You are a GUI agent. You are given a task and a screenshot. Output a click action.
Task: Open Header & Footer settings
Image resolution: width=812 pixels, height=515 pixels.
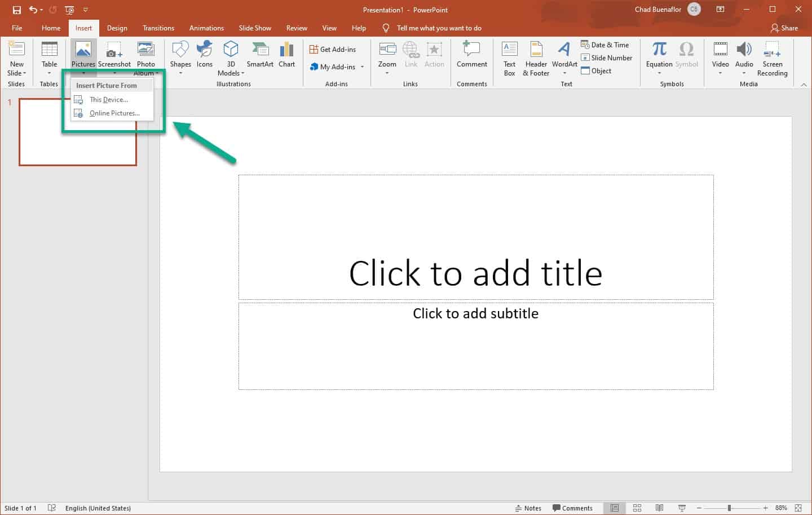535,56
